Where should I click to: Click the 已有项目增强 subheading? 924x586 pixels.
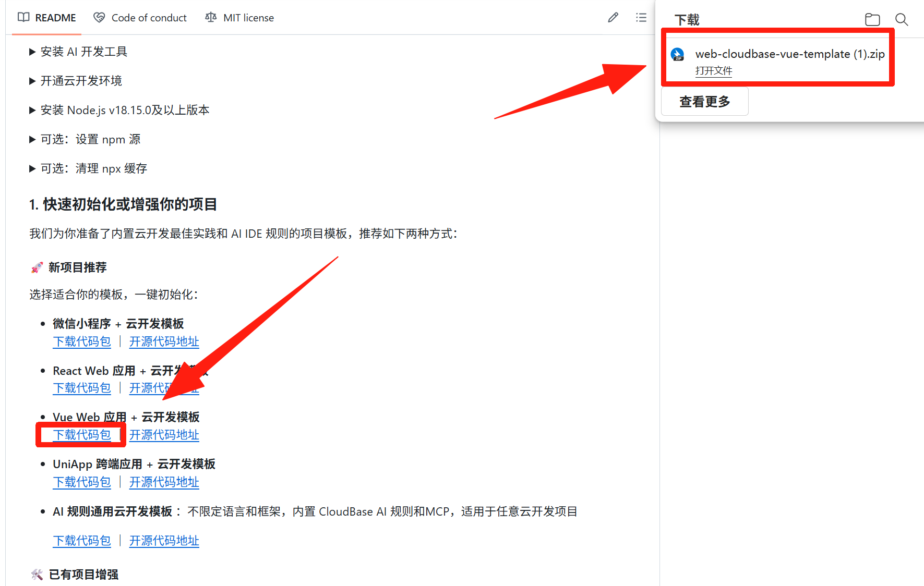click(83, 575)
